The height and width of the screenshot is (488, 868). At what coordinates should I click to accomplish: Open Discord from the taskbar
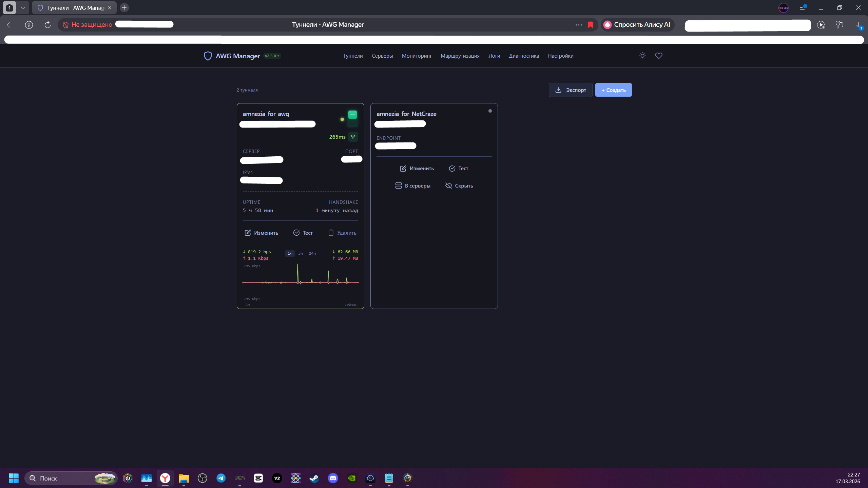coord(333,478)
